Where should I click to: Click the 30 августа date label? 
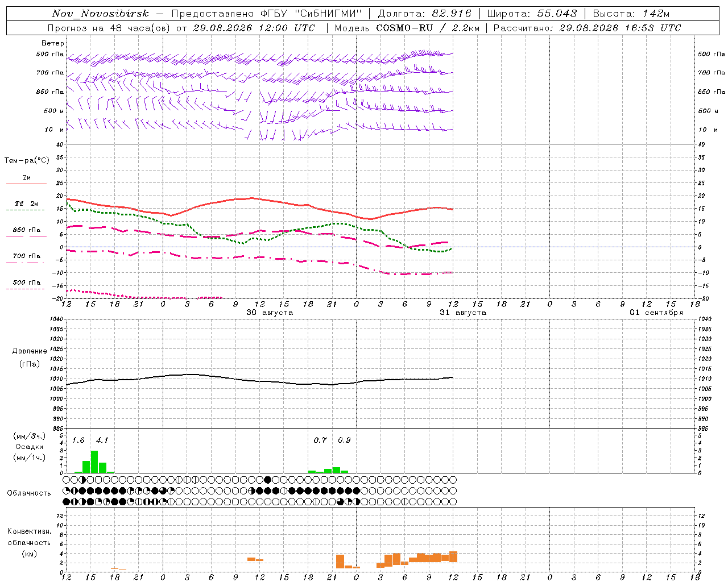tap(270, 312)
